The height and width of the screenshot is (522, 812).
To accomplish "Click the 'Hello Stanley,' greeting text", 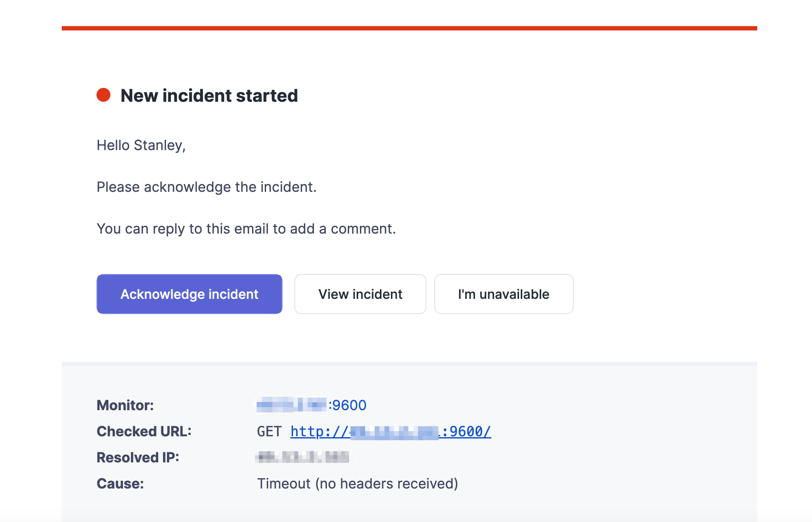I will pos(141,145).
